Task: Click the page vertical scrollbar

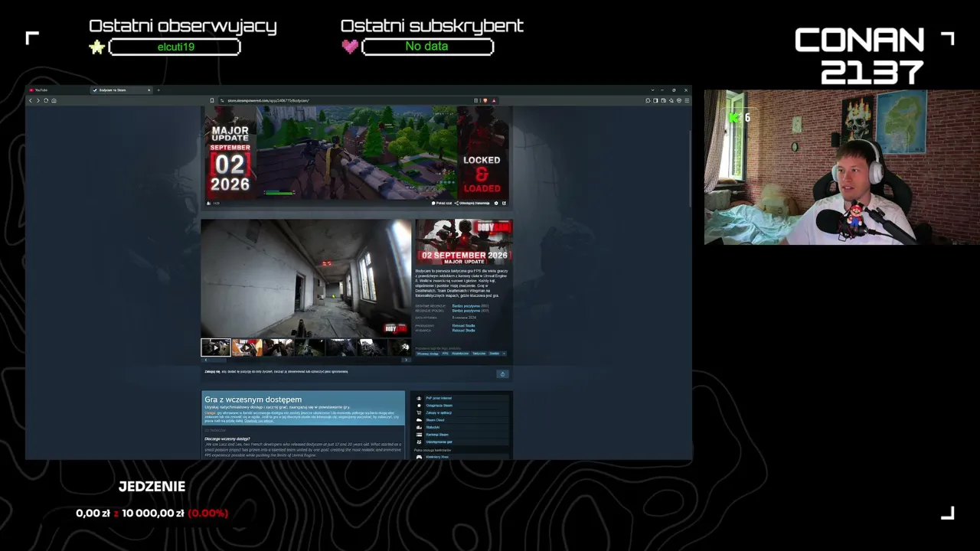Action: point(690,168)
